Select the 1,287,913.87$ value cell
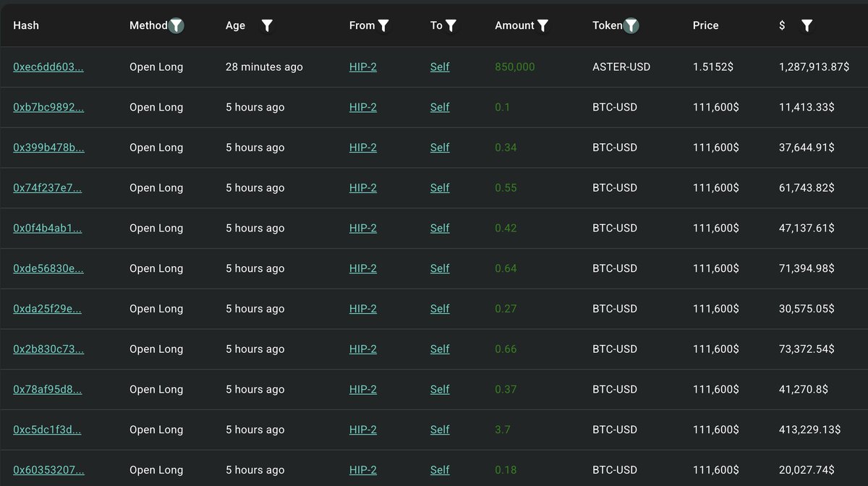This screenshot has height=486, width=868. click(814, 67)
